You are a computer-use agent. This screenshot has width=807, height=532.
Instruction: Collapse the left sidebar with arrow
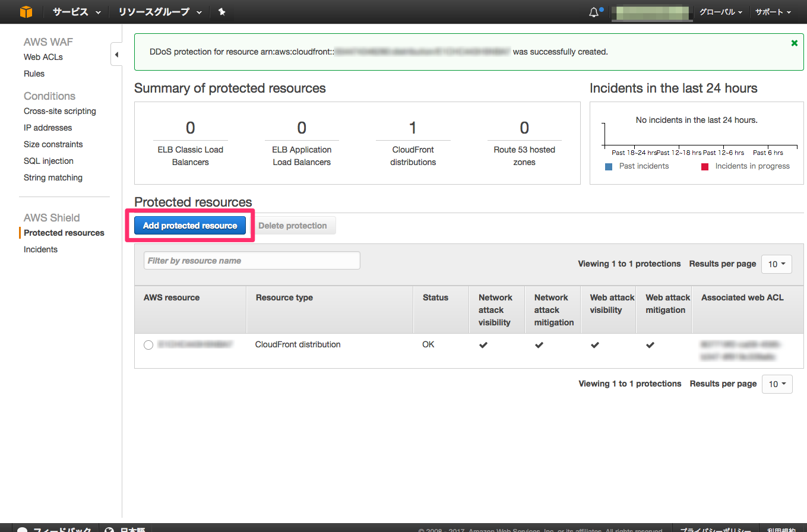tap(116, 55)
